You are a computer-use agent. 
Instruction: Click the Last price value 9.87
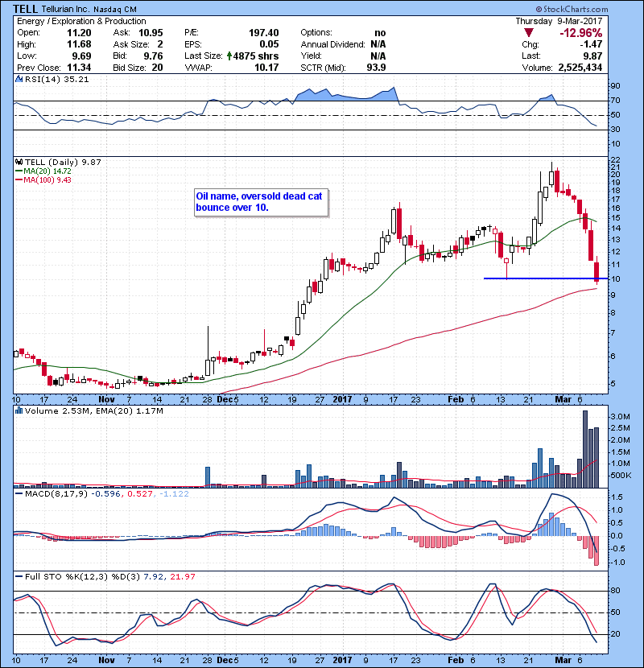point(592,56)
